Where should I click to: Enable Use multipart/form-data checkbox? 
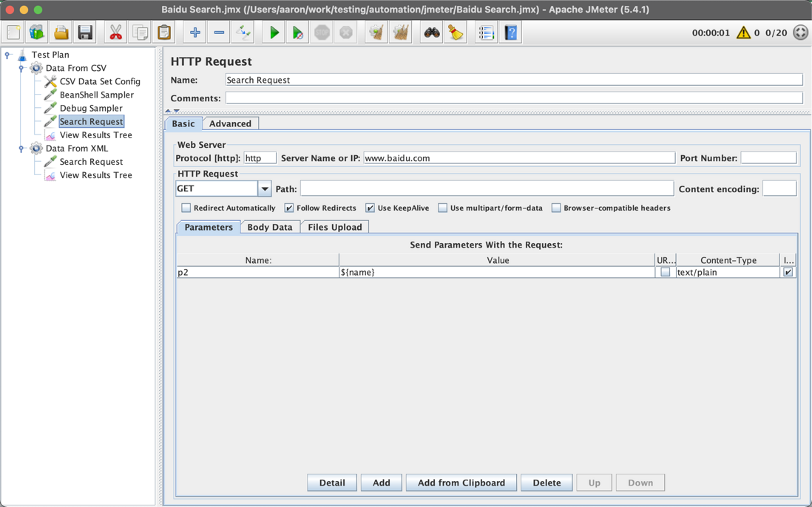[442, 208]
